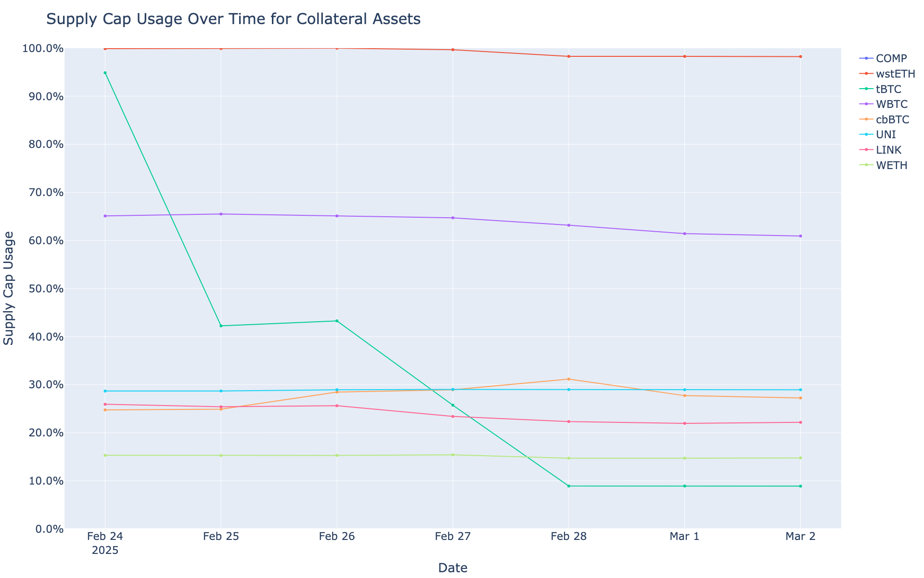Click the "Feb 27" x-axis tick label
This screenshot has width=924, height=578.
452,537
